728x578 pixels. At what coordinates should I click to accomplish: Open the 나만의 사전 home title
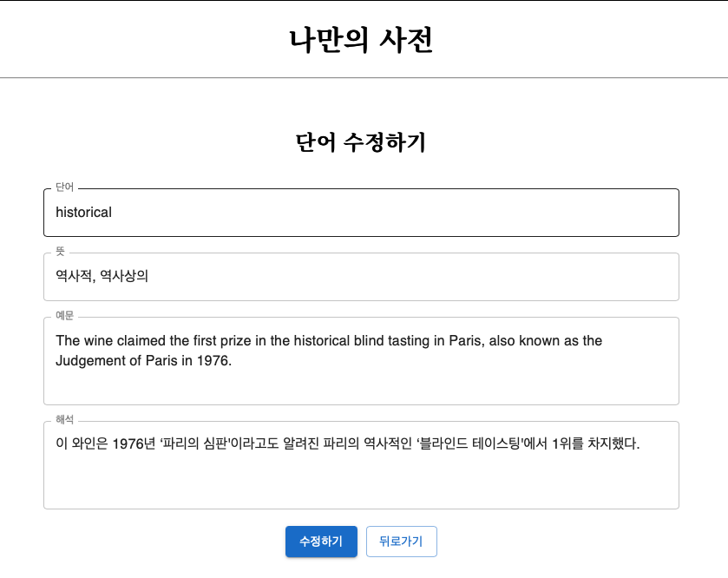364,36
